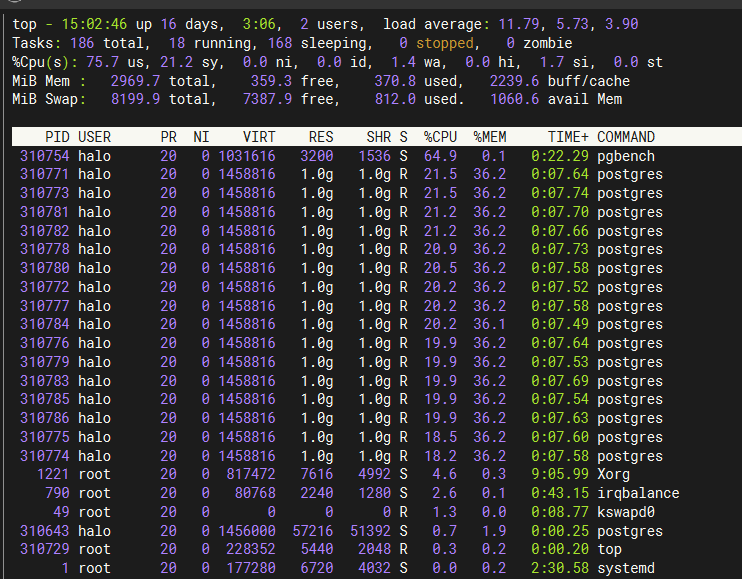Click the systemd command name

626,568
